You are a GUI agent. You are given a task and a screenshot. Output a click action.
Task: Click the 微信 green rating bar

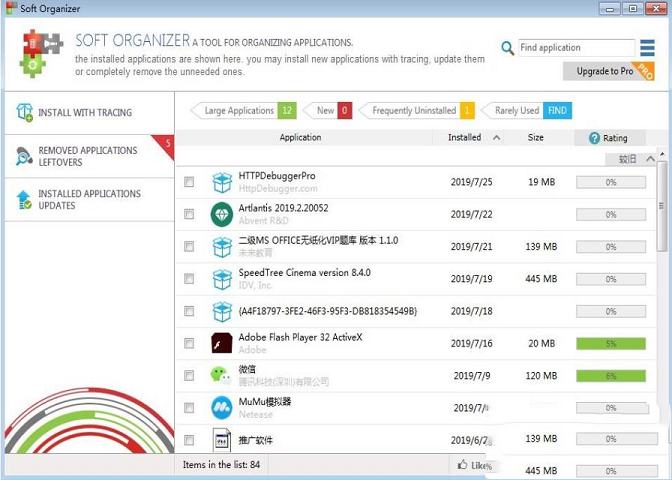(611, 376)
